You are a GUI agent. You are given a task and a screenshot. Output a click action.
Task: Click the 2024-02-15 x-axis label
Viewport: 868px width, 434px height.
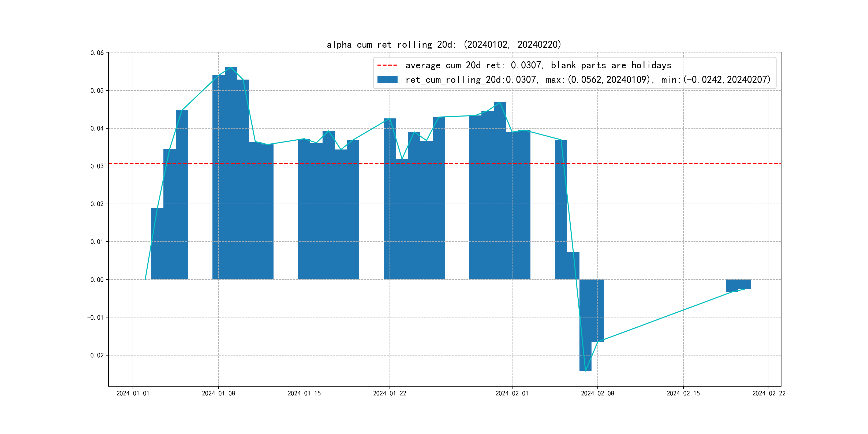[x=683, y=393]
